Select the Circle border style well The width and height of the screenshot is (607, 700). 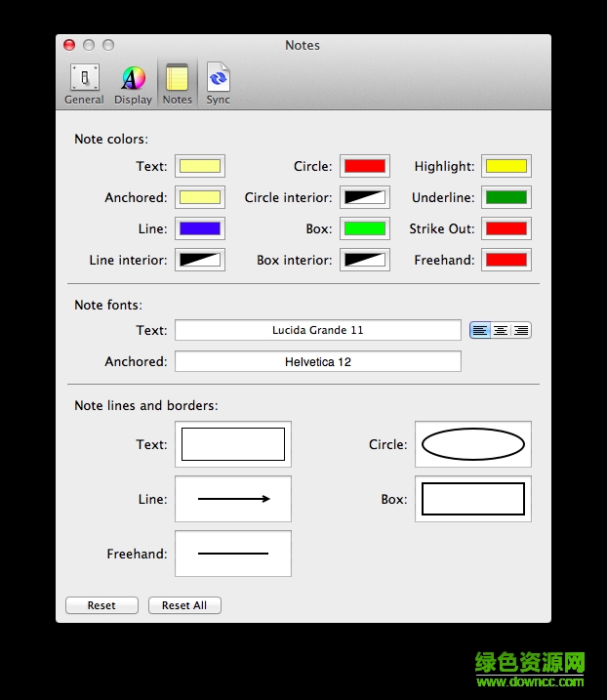[x=473, y=444]
